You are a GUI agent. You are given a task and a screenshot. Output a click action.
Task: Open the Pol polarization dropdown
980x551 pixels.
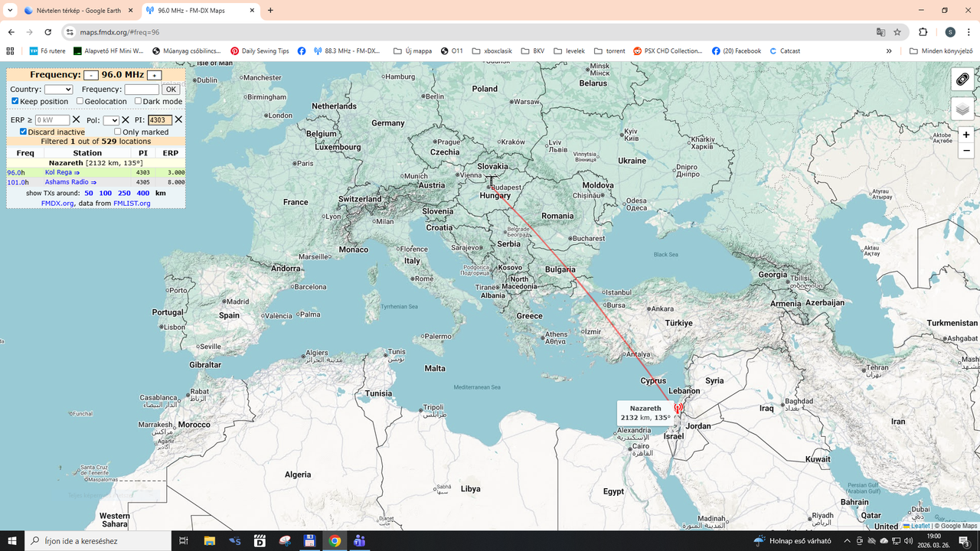[x=111, y=120]
